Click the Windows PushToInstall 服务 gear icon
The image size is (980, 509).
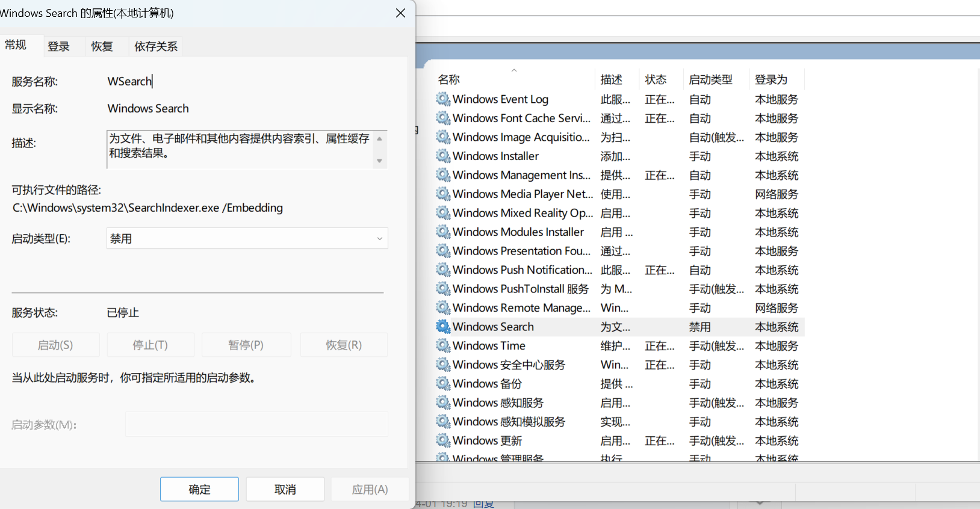(443, 289)
